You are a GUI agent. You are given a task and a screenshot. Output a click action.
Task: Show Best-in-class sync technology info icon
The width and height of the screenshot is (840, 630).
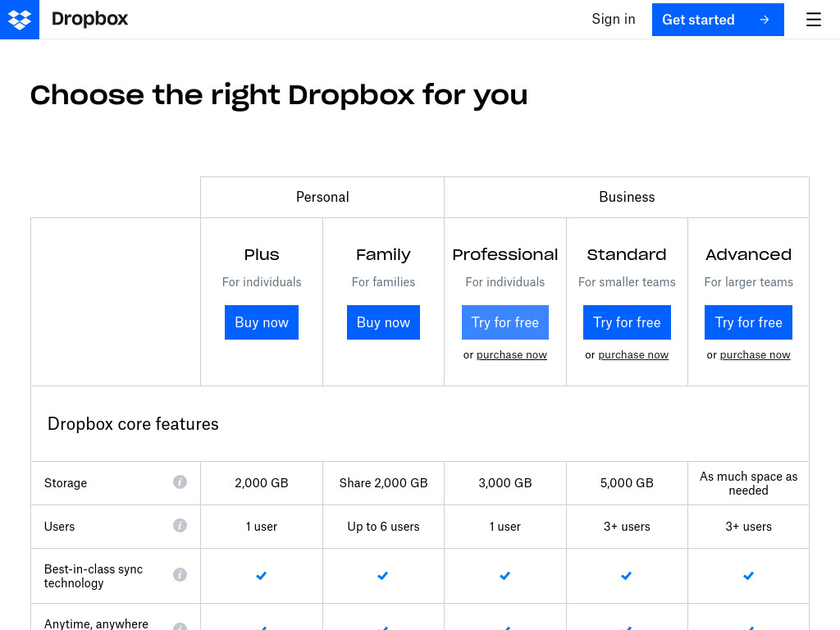pyautogui.click(x=180, y=575)
